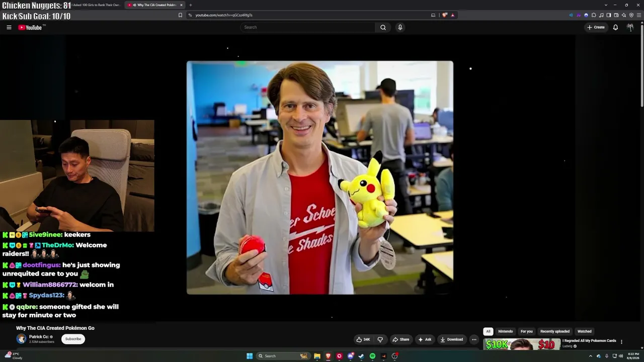This screenshot has height=362, width=644.
Task: Click username 5ive9inee in chat
Action: [45, 235]
